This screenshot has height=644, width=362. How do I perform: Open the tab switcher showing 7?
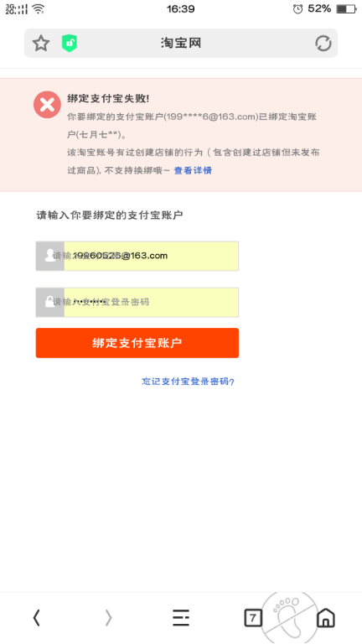click(x=253, y=618)
